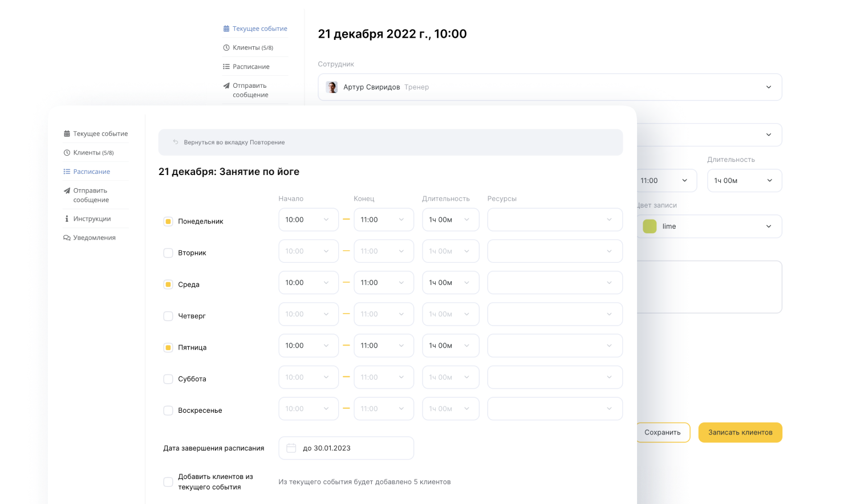844x504 pixels.
Task: Click calendar icon in the end date field
Action: (291, 448)
